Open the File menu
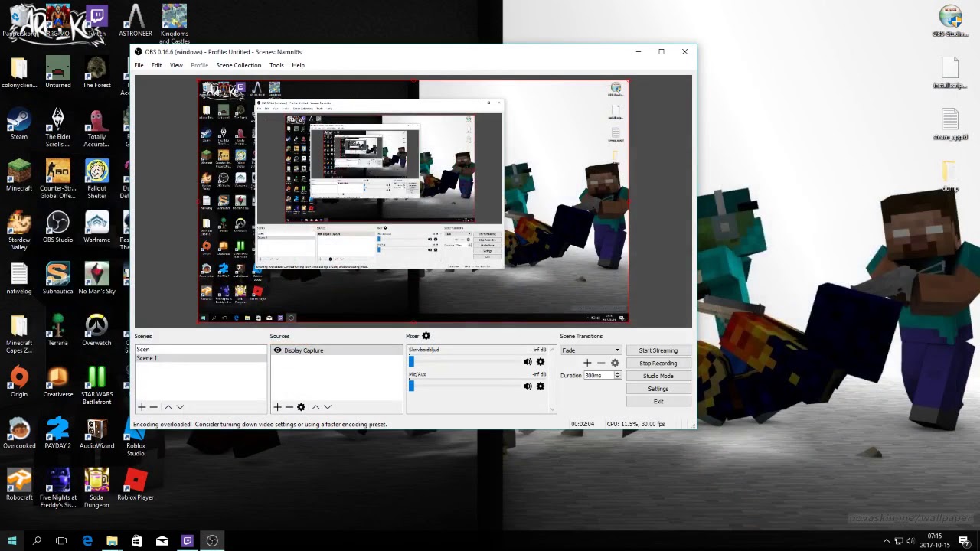This screenshot has width=980, height=551. pos(139,65)
